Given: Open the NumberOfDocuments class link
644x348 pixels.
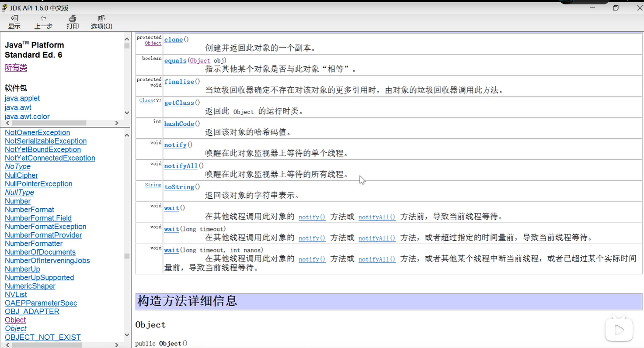Looking at the screenshot, I should click(40, 252).
